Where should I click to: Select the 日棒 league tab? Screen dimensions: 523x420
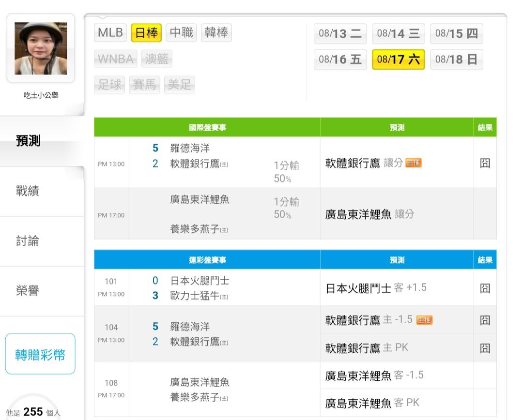click(x=146, y=33)
